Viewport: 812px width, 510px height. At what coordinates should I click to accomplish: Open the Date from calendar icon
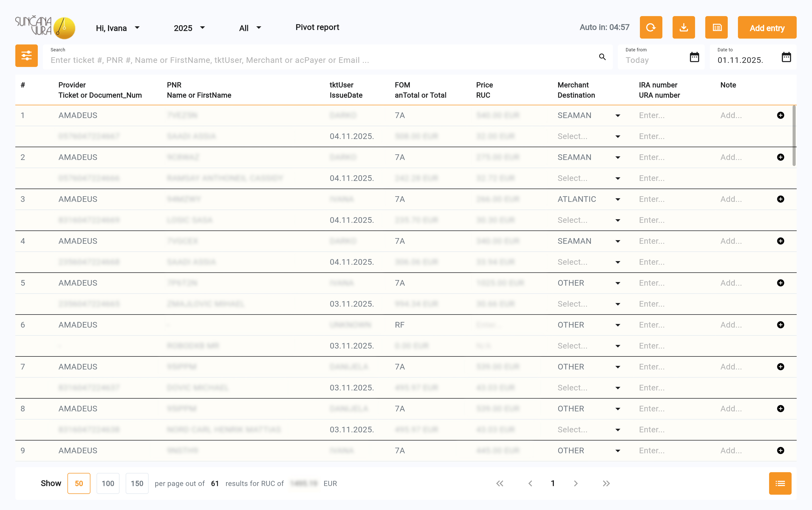tap(694, 57)
